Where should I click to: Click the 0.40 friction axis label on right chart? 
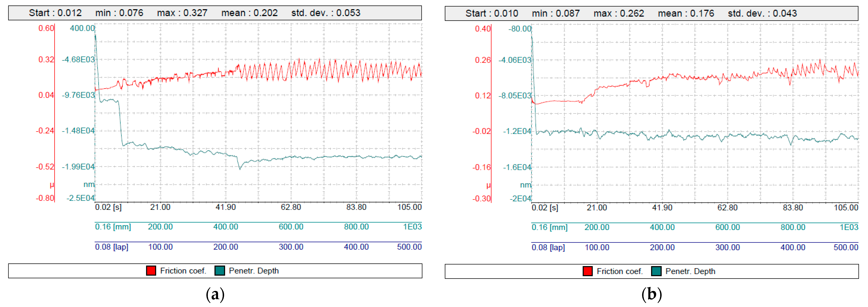pos(483,29)
